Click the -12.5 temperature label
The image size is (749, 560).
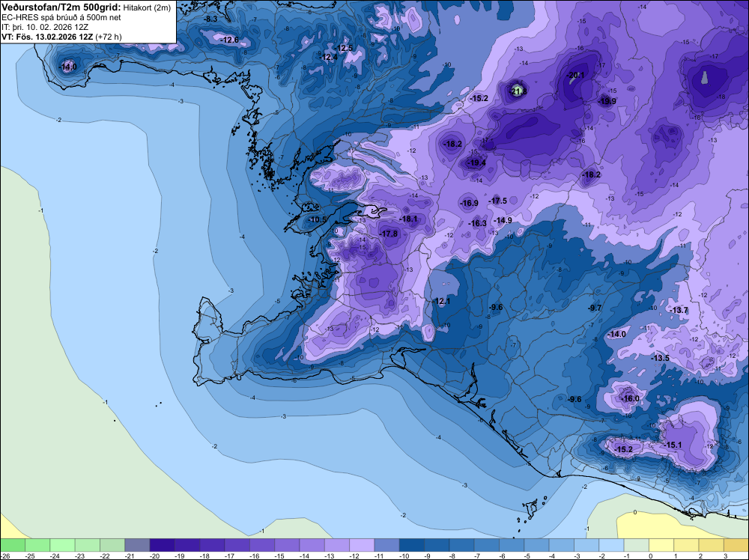coord(344,48)
